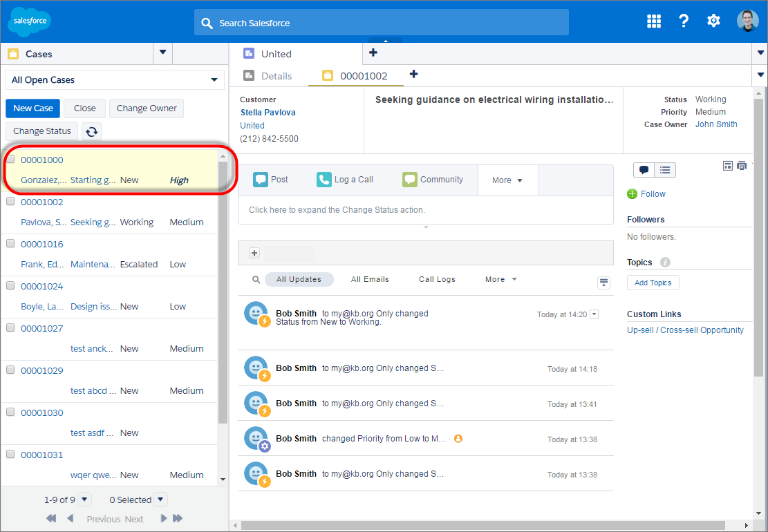This screenshot has height=532, width=768.
Task: Switch to the 00001002 subtab
Action: click(355, 76)
